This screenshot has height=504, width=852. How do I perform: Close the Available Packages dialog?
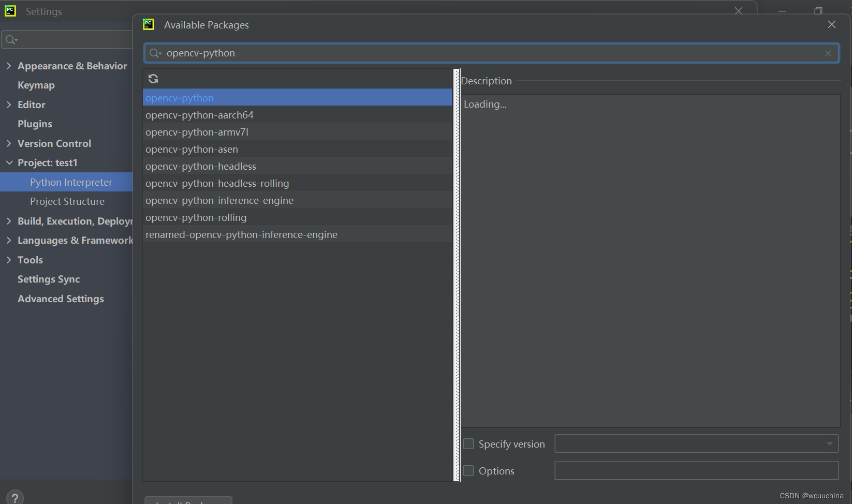click(x=832, y=25)
